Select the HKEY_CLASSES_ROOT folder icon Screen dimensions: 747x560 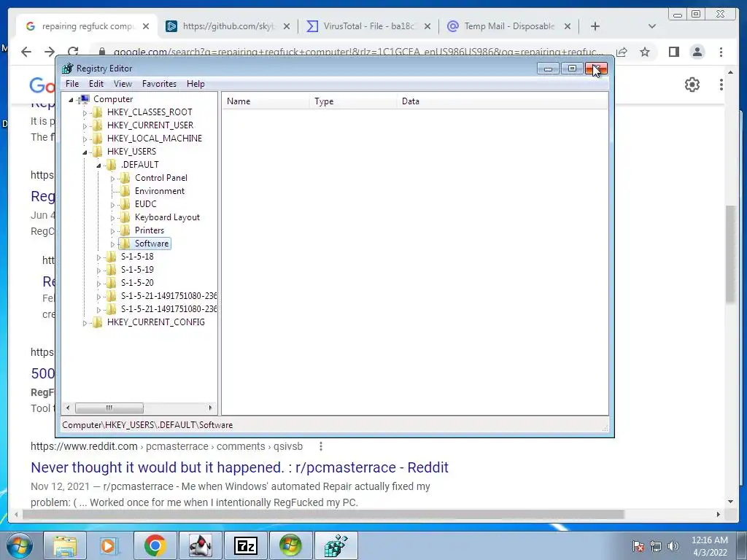click(97, 112)
